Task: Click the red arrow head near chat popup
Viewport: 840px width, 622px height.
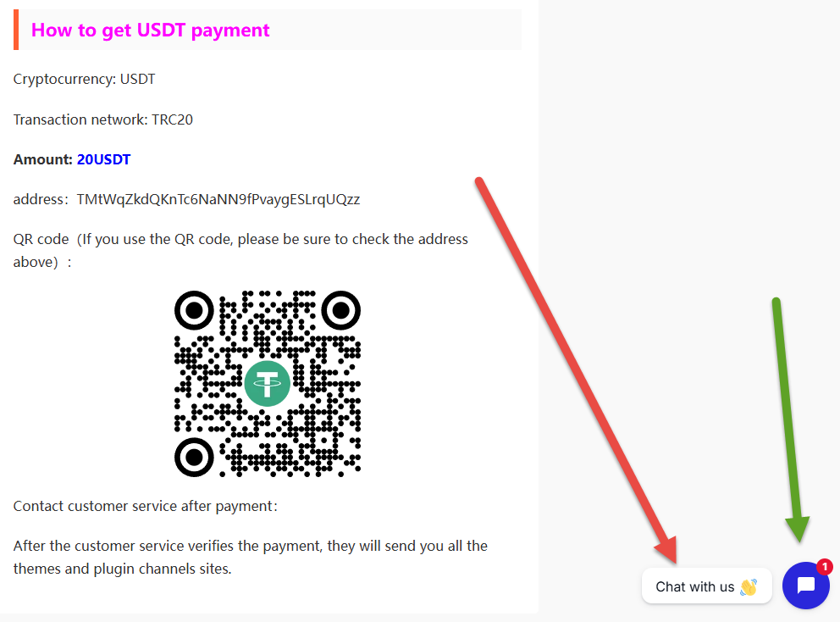Action: point(667,550)
